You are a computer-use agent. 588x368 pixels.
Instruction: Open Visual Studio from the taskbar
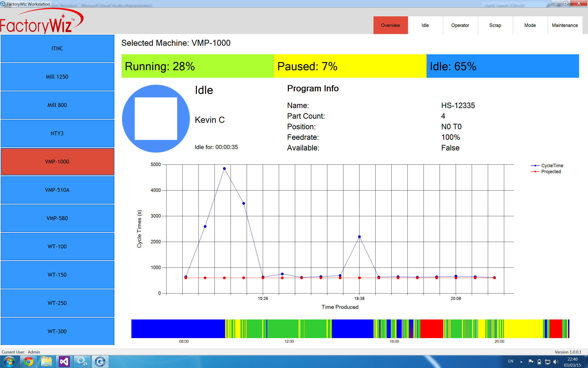(64, 362)
